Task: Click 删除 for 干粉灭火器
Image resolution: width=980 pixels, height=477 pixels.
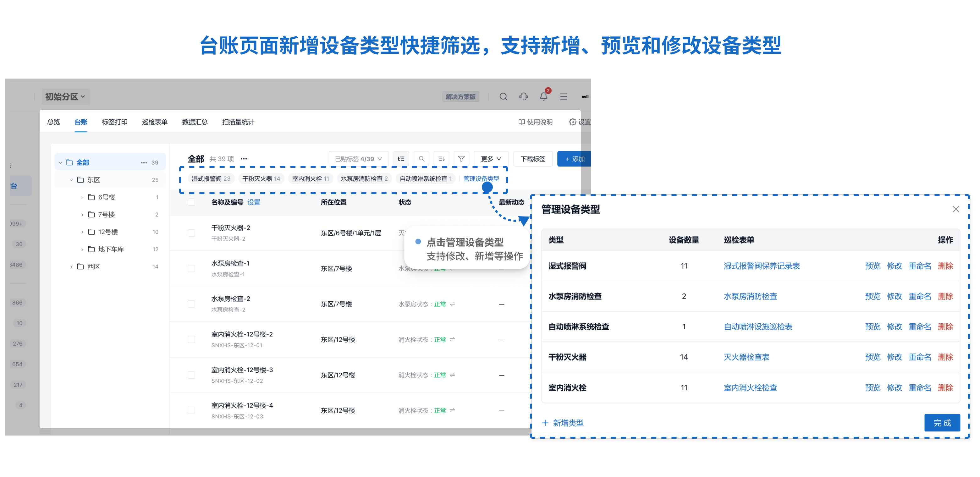Action: click(945, 357)
